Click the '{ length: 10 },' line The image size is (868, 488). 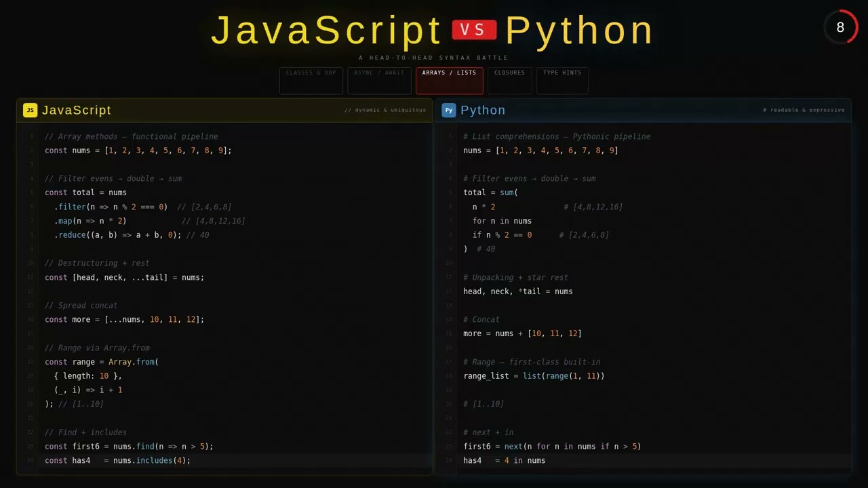pos(88,375)
